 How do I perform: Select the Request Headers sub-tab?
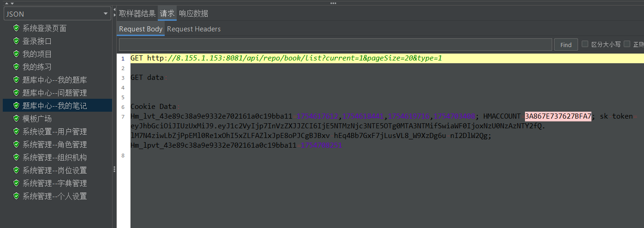194,29
